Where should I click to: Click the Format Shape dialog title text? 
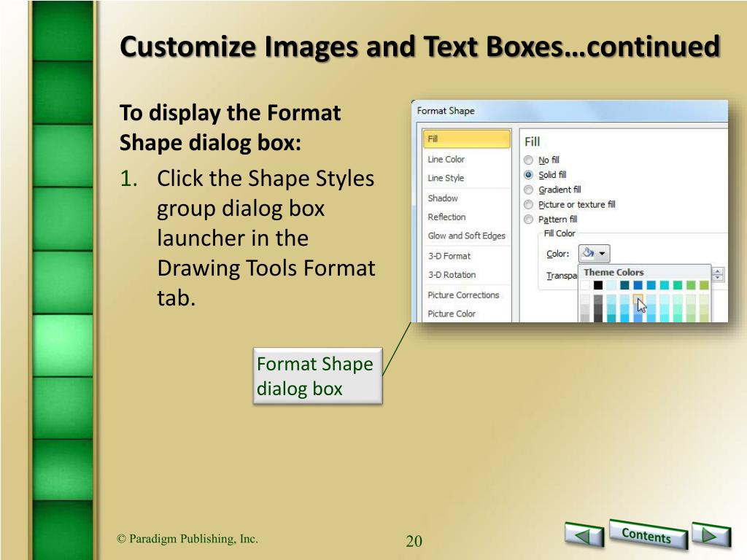point(446,111)
